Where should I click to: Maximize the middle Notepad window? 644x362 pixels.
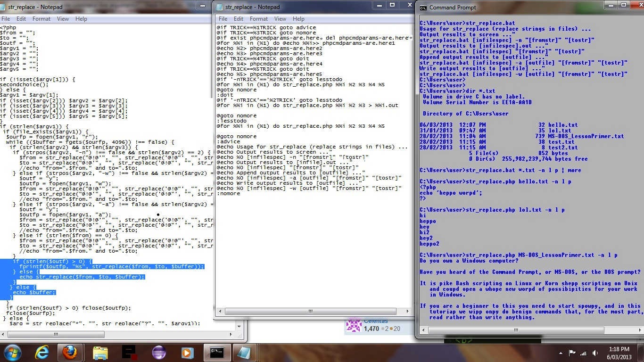pos(392,5)
